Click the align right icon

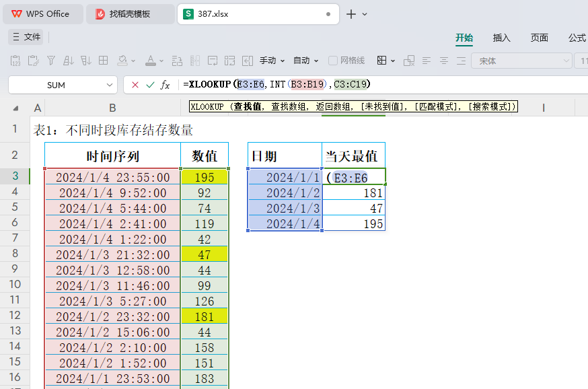(462, 61)
